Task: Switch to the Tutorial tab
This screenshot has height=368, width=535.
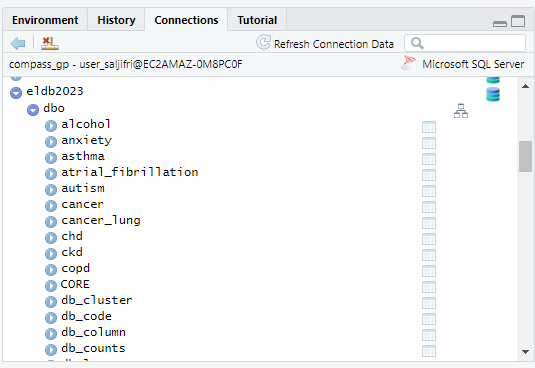Action: click(x=257, y=20)
